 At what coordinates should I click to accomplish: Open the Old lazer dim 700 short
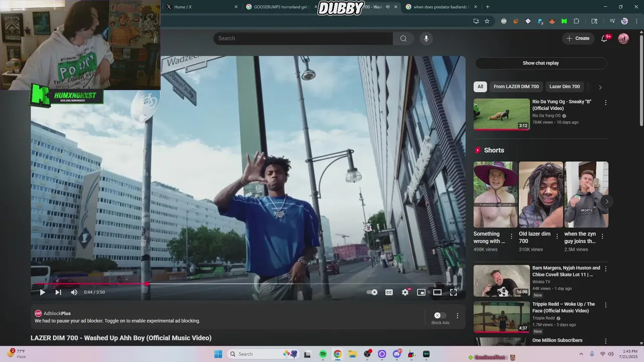click(541, 195)
